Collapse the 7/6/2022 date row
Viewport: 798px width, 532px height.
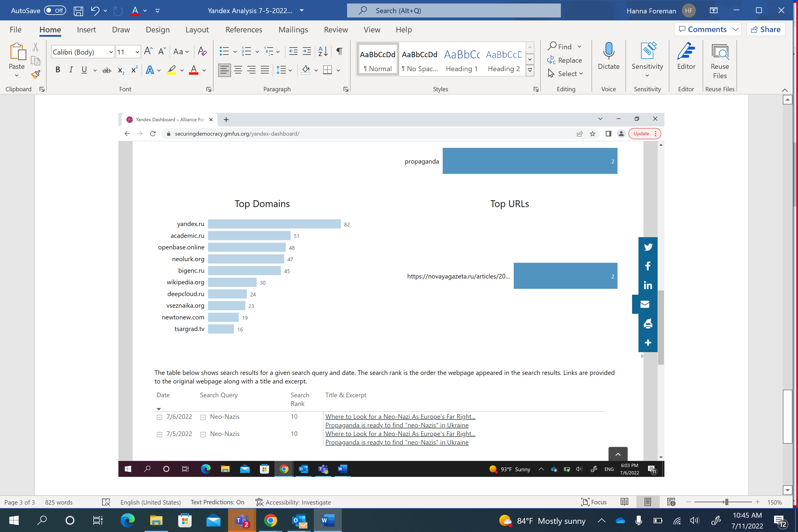(160, 418)
